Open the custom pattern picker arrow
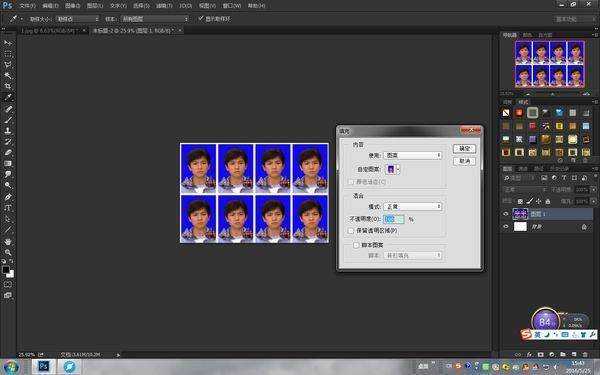The image size is (600, 375). 398,169
